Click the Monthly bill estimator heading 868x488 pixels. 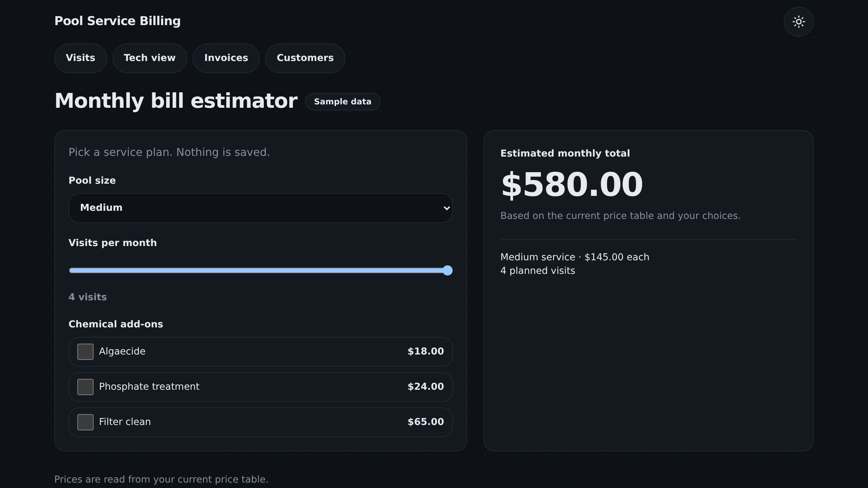[176, 101]
